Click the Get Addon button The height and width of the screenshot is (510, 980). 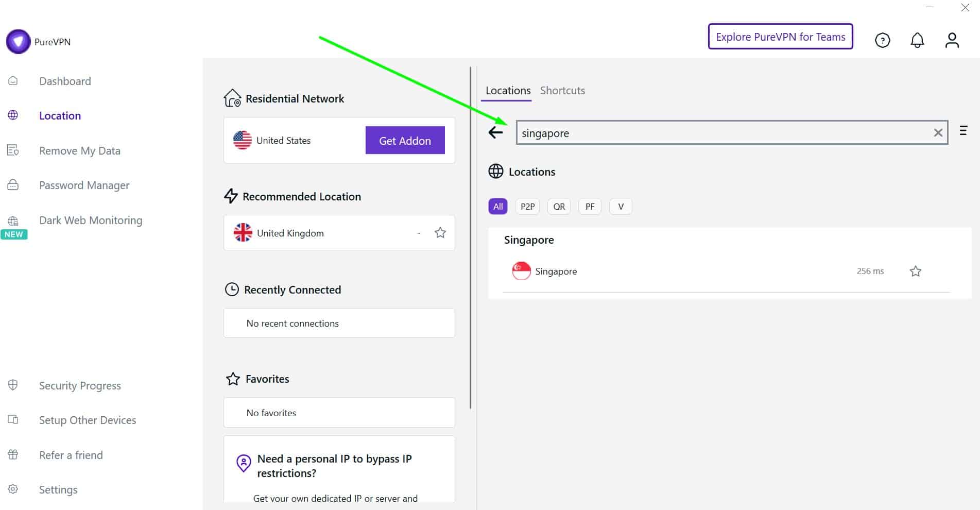pos(405,141)
